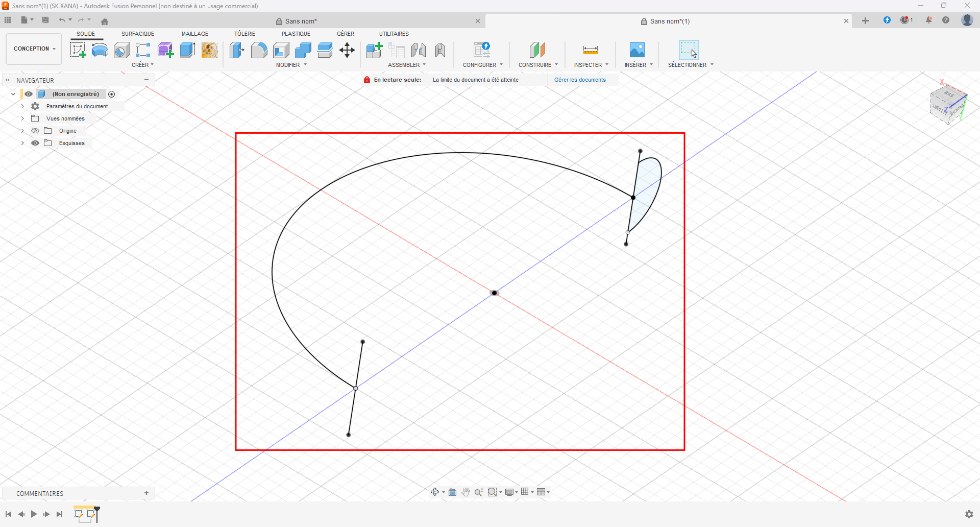The height and width of the screenshot is (527, 980).
Task: Click the Save floppy disk icon
Action: click(x=45, y=20)
